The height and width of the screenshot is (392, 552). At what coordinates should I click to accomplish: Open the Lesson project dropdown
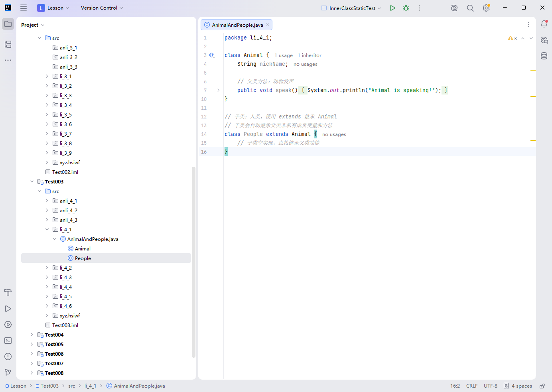pyautogui.click(x=53, y=8)
